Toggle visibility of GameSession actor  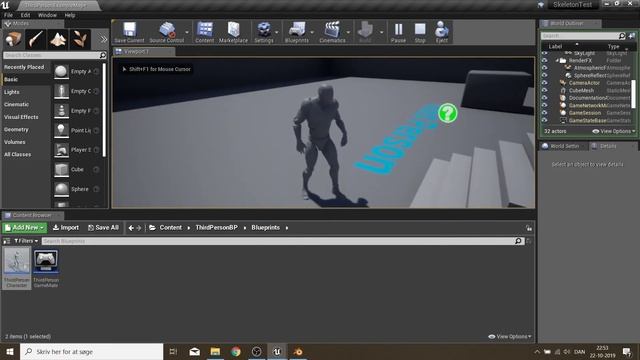pos(544,113)
